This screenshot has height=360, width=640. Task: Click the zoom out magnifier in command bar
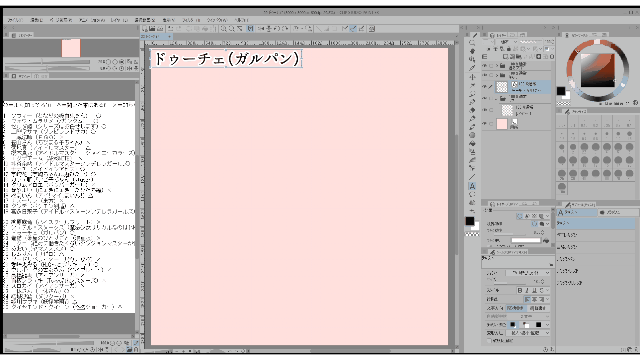[232, 29]
